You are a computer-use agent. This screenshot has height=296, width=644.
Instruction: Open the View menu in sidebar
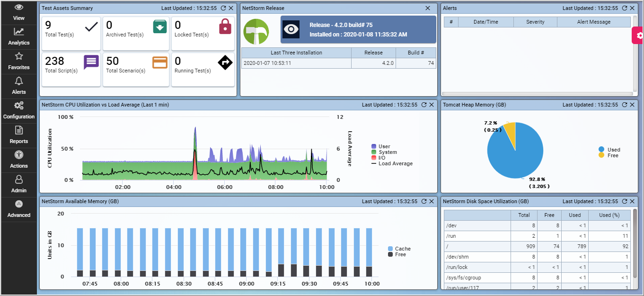click(18, 13)
